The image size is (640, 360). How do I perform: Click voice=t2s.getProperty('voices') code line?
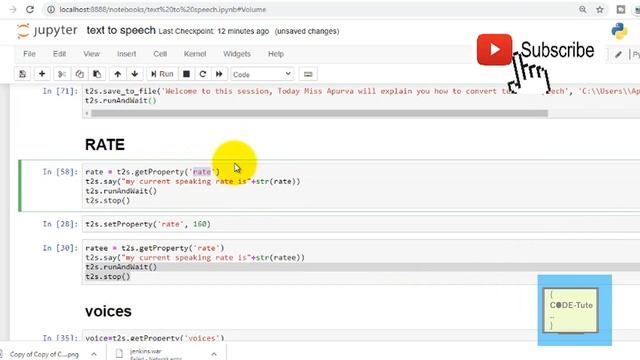[155, 338]
